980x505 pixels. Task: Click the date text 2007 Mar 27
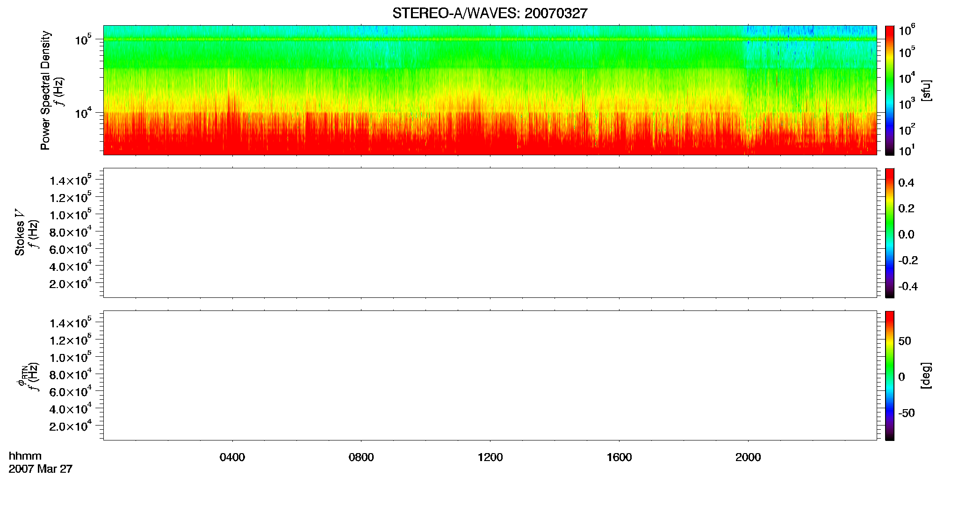(41, 469)
